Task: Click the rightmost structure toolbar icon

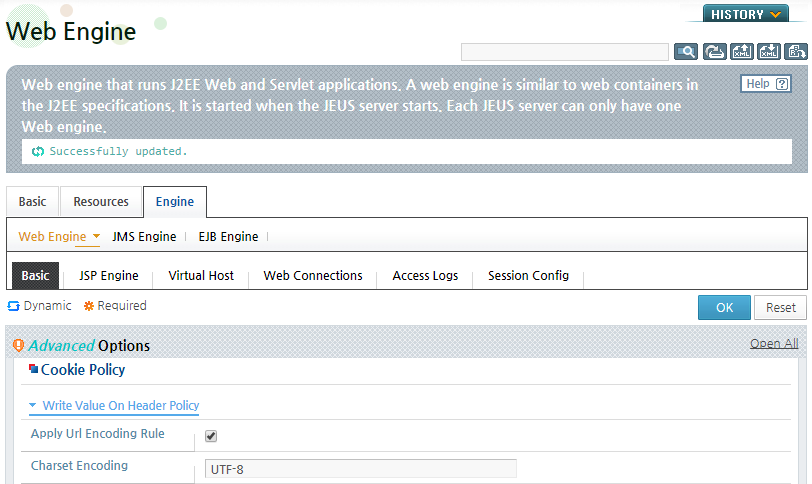Action: 795,52
